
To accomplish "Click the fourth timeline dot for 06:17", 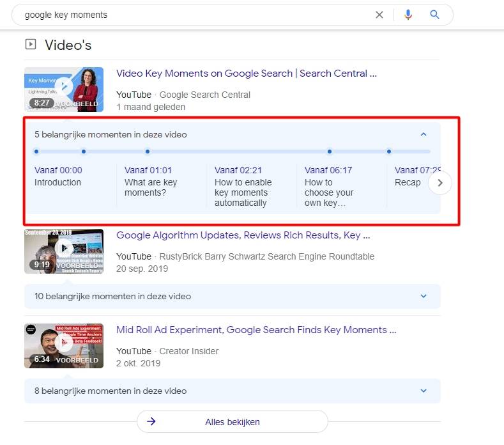I will pos(330,152).
